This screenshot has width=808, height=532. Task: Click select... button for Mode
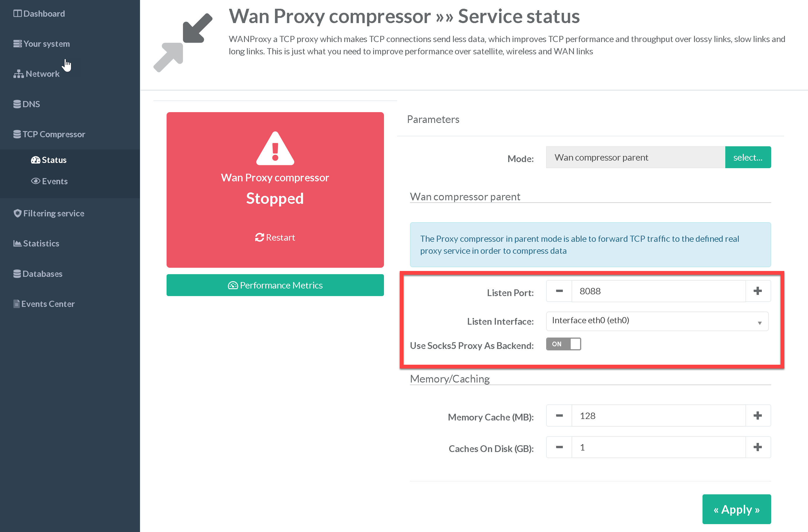[x=748, y=157]
